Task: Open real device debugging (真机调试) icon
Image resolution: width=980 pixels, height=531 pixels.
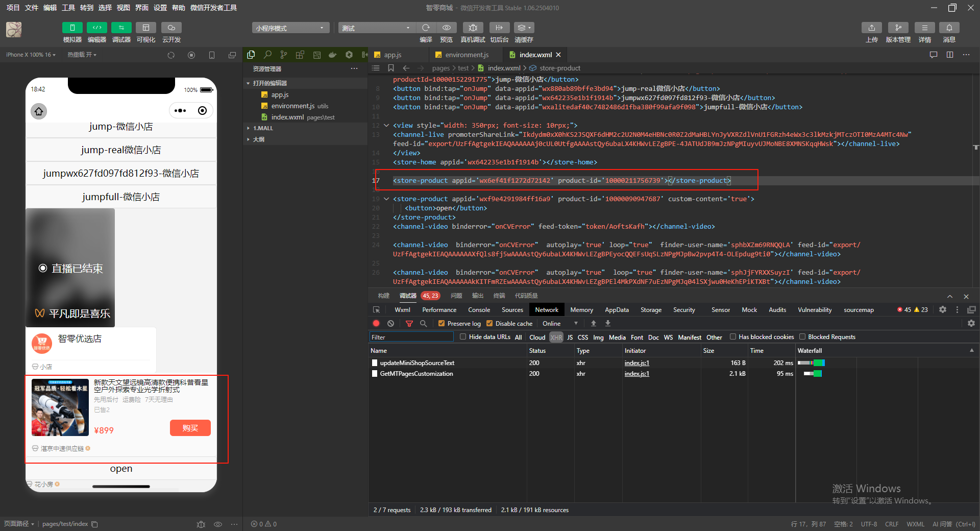Action: pyautogui.click(x=473, y=28)
